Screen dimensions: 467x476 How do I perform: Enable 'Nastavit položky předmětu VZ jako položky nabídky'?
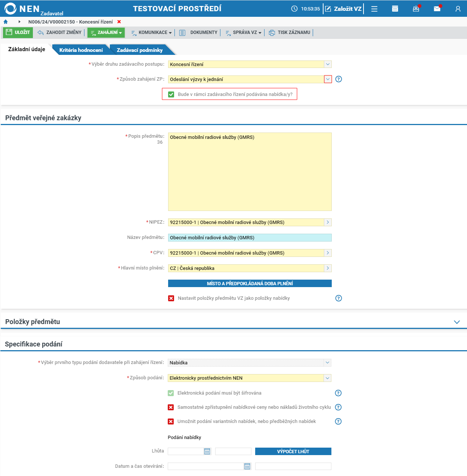pyautogui.click(x=171, y=298)
